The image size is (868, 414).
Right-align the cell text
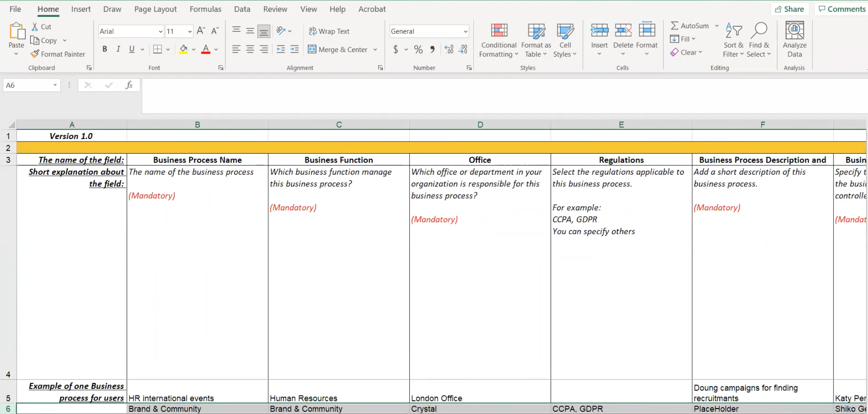coord(264,49)
